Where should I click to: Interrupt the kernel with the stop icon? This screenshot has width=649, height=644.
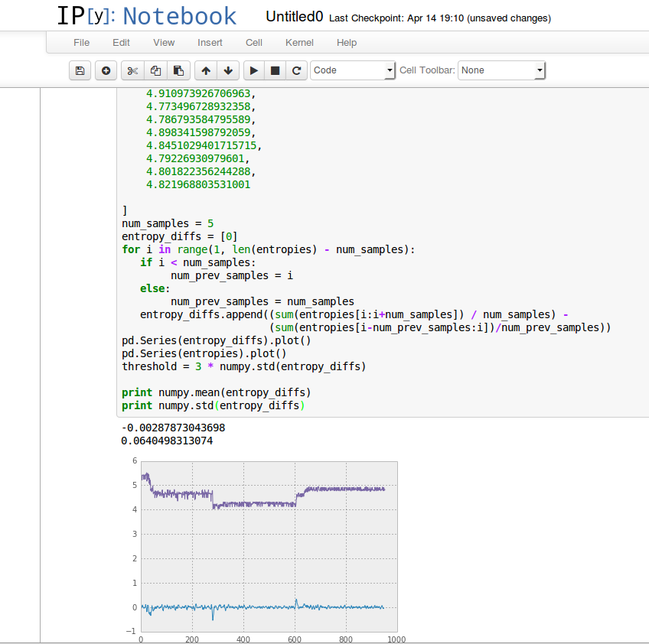(x=276, y=70)
